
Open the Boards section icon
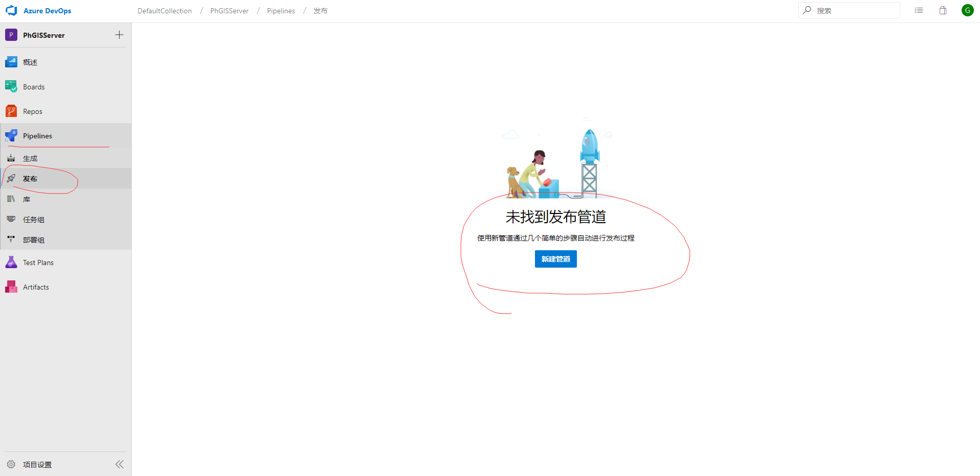click(x=11, y=87)
